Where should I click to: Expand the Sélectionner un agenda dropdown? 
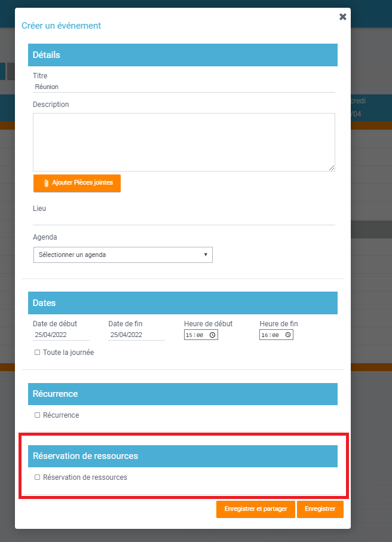point(122,255)
